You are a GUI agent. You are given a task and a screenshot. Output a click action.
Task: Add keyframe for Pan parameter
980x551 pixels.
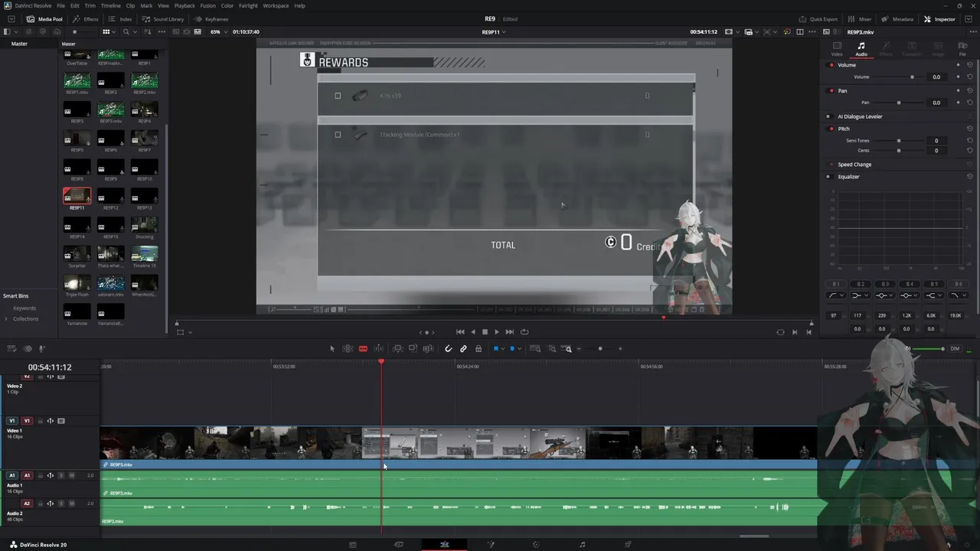[958, 102]
